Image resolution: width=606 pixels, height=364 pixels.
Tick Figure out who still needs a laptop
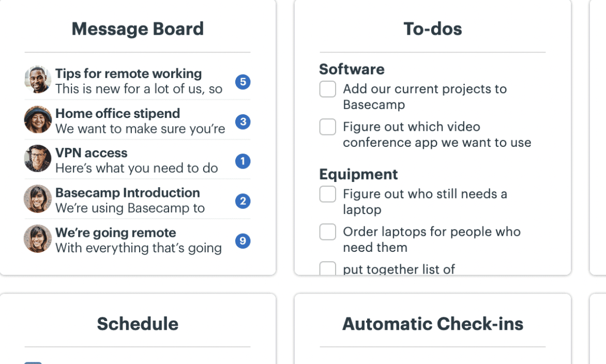[328, 194]
